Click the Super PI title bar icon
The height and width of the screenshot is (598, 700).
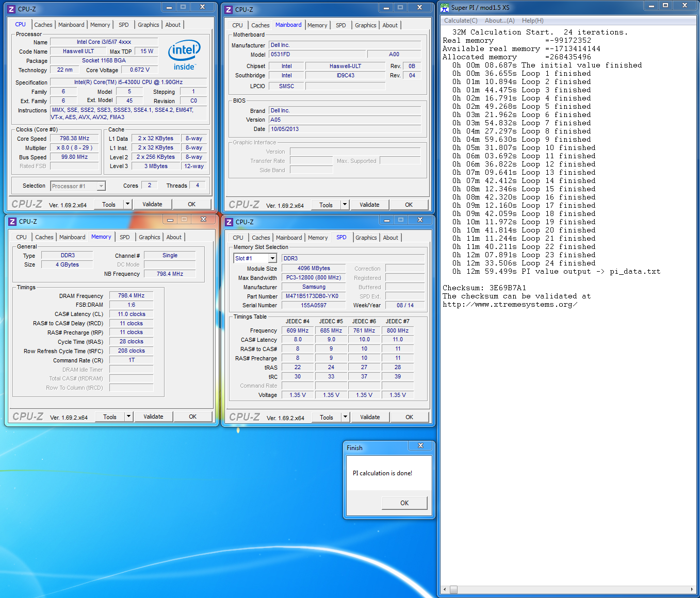click(445, 7)
